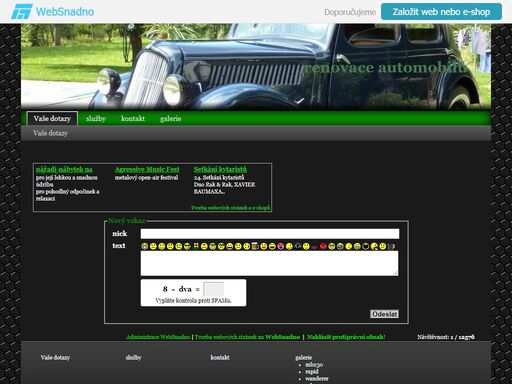Open the wanderer gallery link

coord(317,379)
